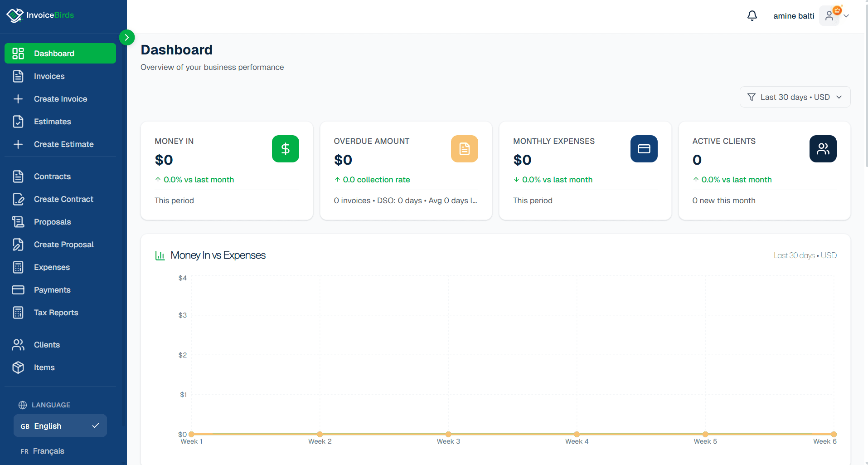Click the Create Proposal file icon
868x465 pixels.
(18, 245)
